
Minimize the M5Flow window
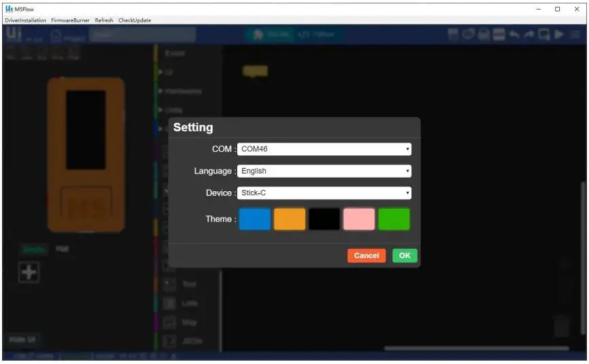point(539,9)
